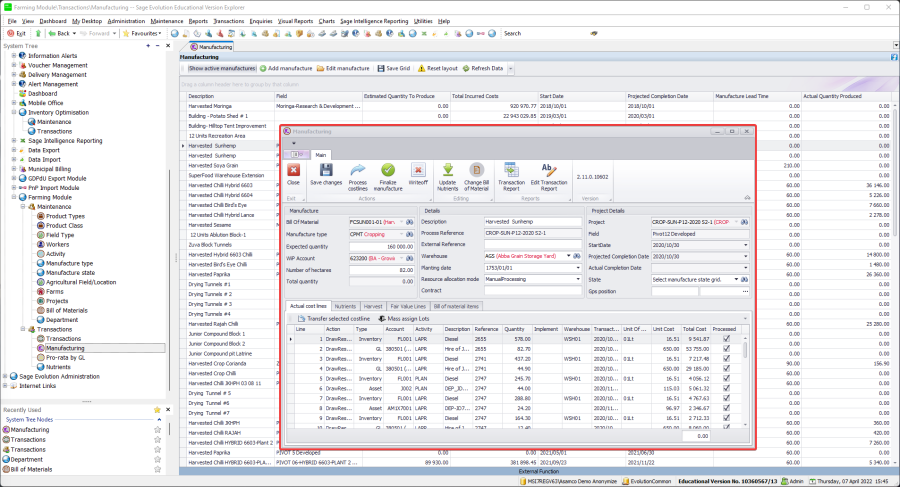Click the Add manufacture button

point(286,68)
